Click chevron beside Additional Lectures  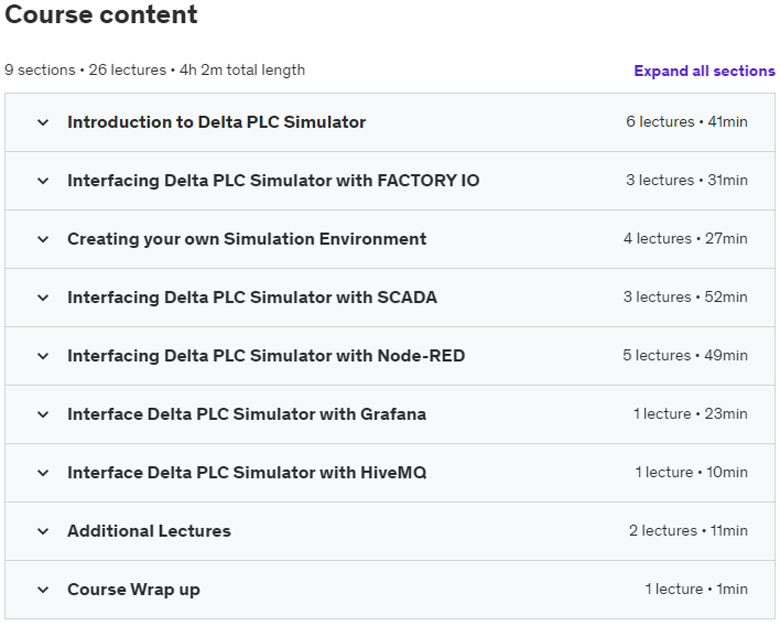[42, 531]
